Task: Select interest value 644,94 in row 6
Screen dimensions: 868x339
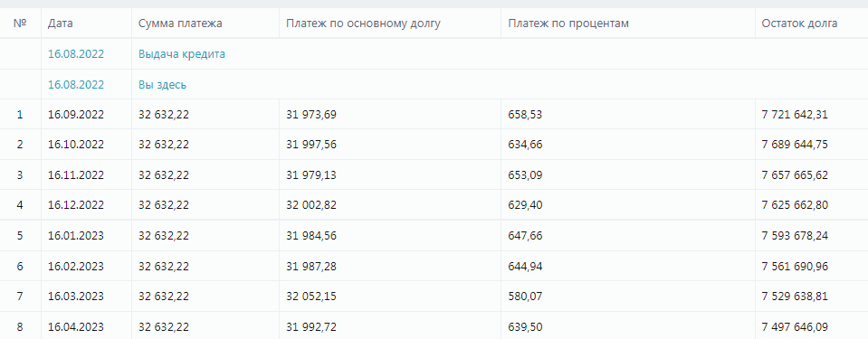Action: (525, 266)
